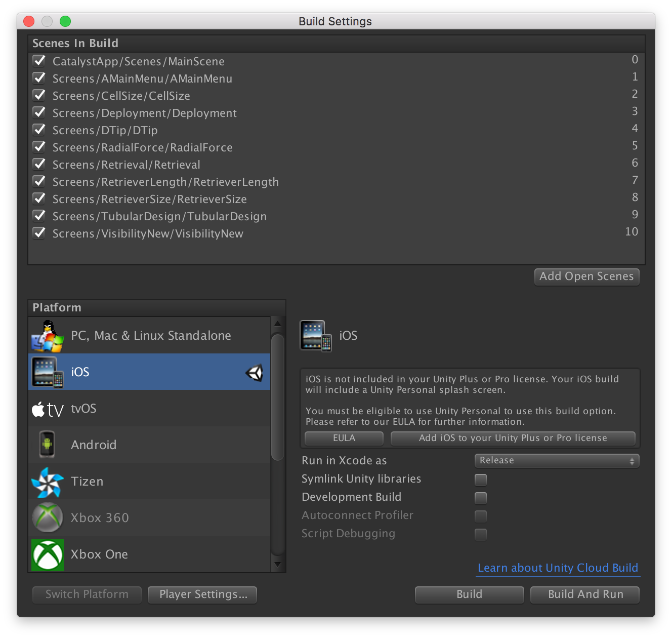Click the Apple tvOS platform icon
The width and height of the screenshot is (672, 638).
[x=48, y=409]
